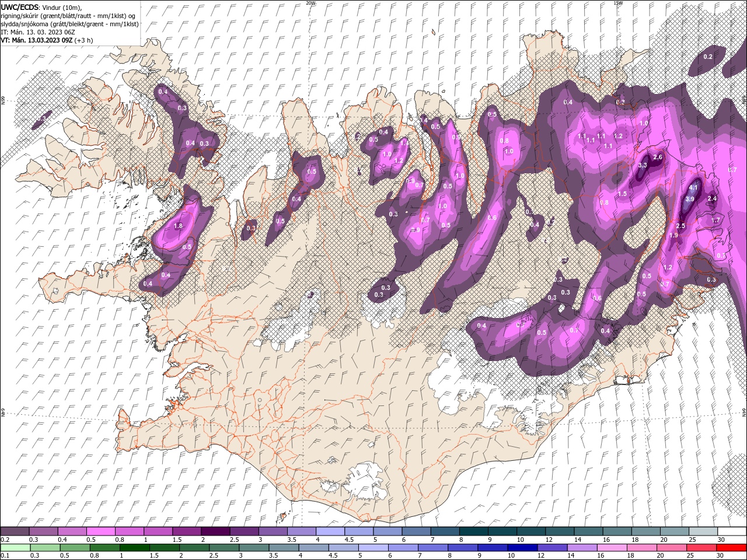The height and width of the screenshot is (560, 747).
Task: Click the 'Vindur (10m)' header text
Action: 62,7
